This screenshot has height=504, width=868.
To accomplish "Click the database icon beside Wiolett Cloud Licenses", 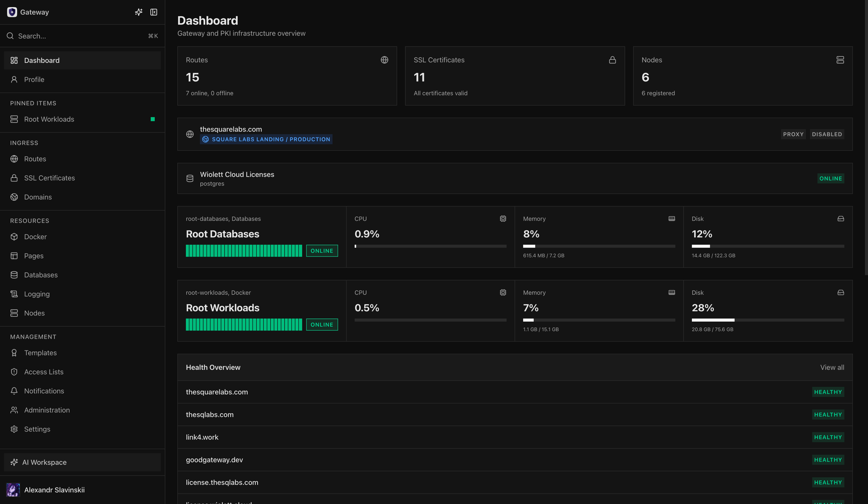I will [190, 178].
